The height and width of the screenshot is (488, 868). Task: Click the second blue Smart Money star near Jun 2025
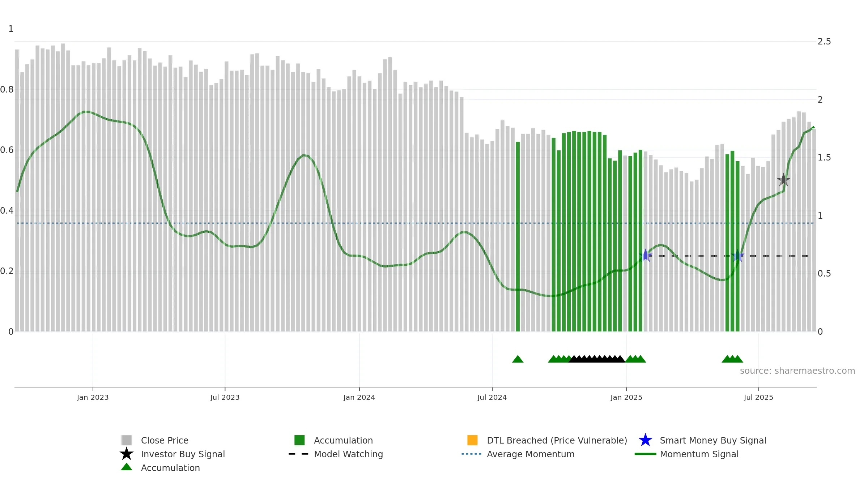coord(737,256)
